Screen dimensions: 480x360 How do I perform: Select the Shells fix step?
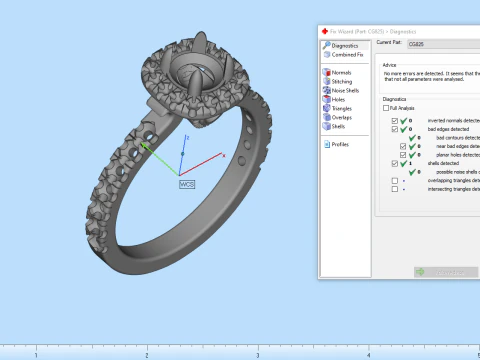tap(338, 126)
